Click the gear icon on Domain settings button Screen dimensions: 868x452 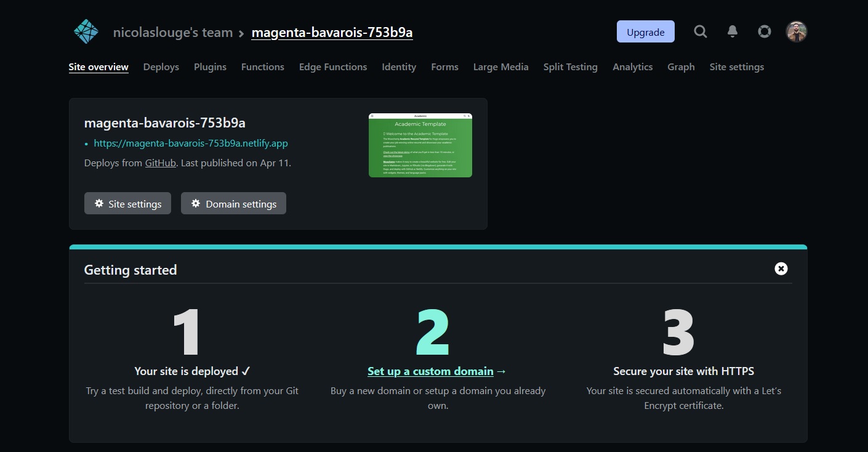195,203
